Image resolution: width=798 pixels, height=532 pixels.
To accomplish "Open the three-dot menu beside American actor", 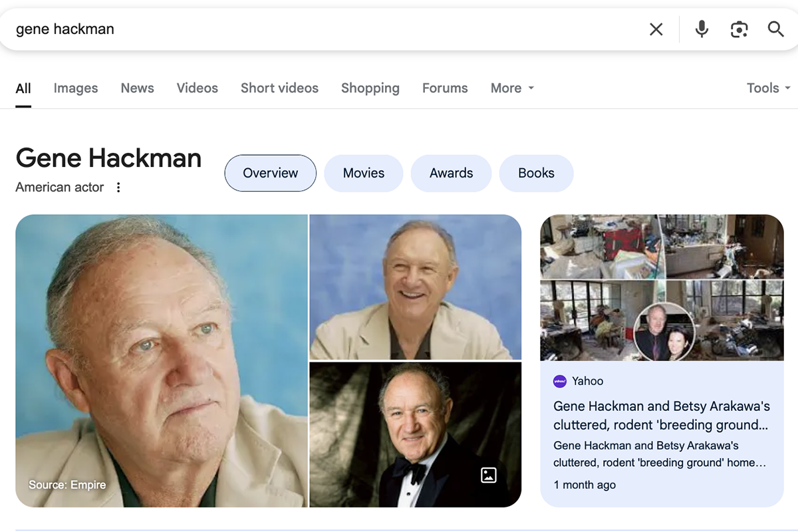I will coord(118,188).
